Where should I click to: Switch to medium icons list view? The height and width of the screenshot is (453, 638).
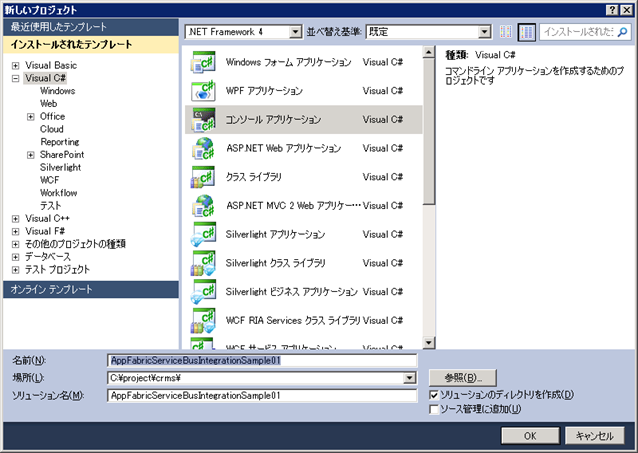(x=527, y=32)
